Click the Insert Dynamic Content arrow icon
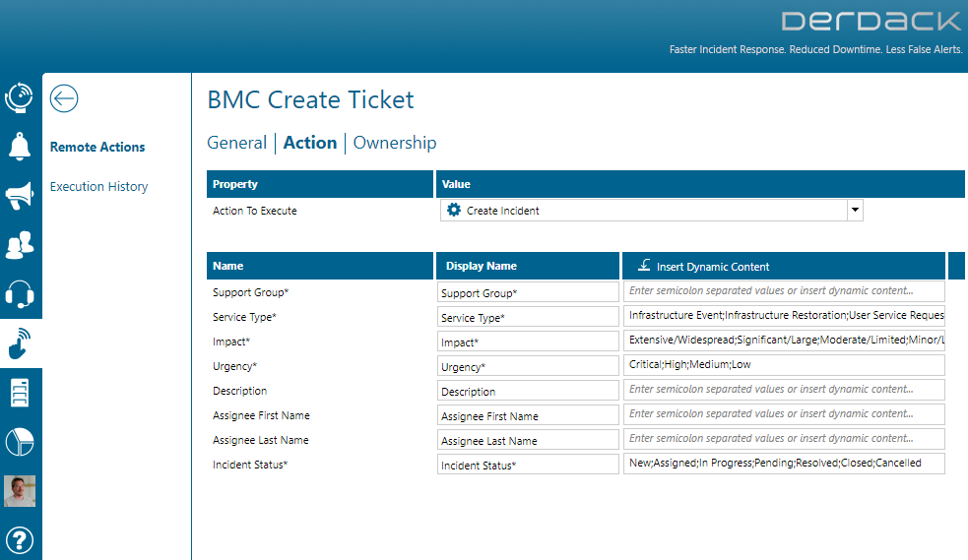 point(644,265)
